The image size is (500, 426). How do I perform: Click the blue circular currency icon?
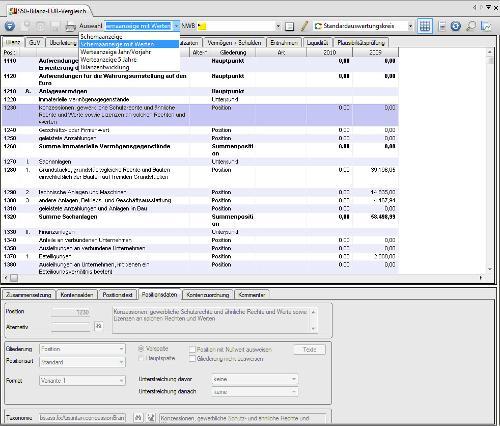[x=455, y=26]
